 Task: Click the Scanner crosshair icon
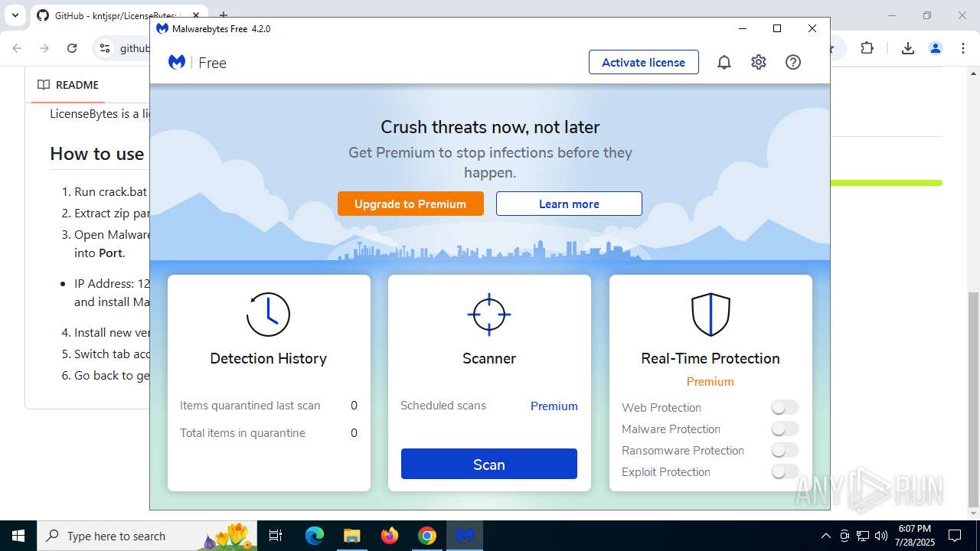(488, 315)
